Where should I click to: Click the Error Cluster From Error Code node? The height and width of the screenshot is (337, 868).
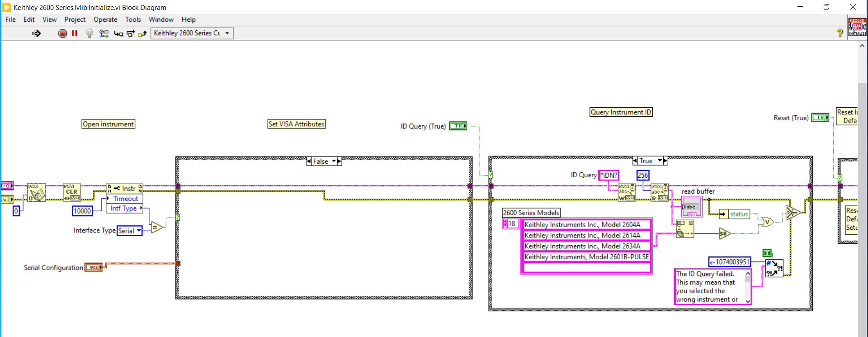tap(774, 268)
